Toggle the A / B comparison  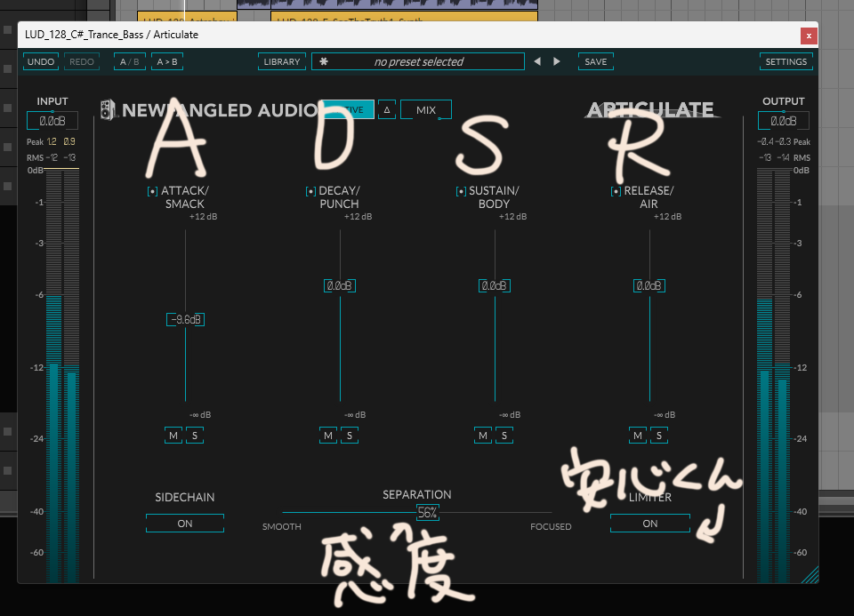[x=129, y=61]
